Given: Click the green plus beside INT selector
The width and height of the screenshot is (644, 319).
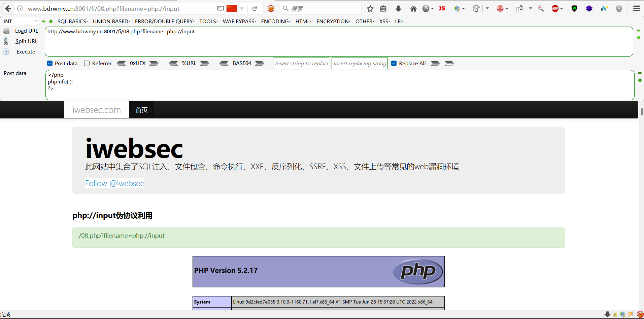Looking at the screenshot, I should (51, 21).
